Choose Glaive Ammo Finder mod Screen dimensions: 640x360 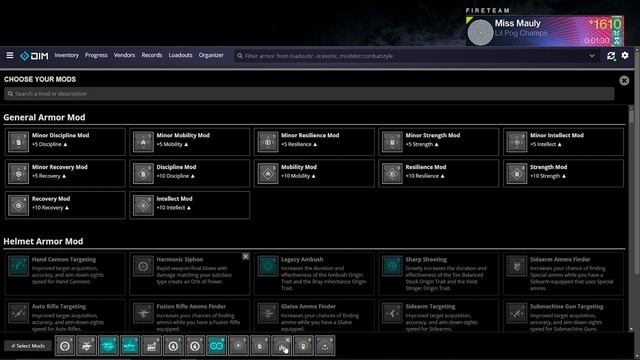coord(314,316)
